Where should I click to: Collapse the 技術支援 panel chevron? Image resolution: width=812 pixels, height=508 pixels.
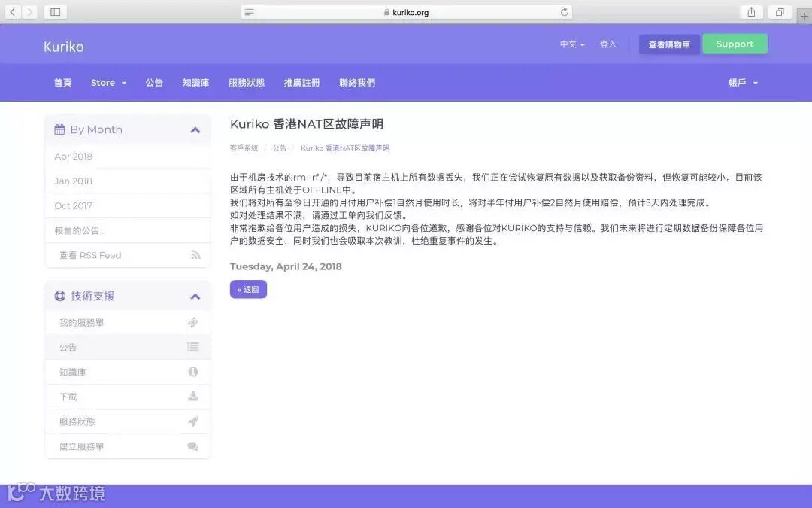(195, 297)
